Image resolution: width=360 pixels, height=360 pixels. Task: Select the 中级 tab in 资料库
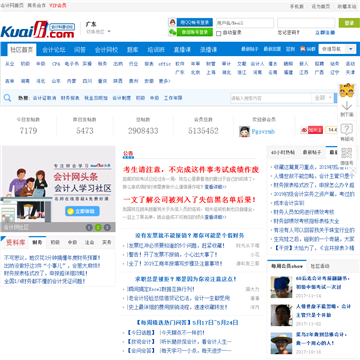tap(72, 242)
